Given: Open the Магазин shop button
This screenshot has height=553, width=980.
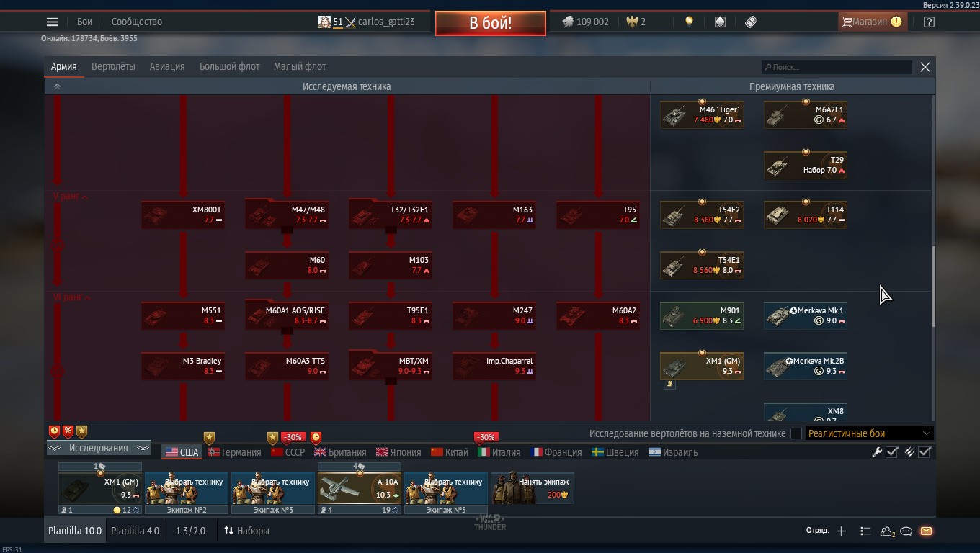Looking at the screenshot, I should coord(871,22).
